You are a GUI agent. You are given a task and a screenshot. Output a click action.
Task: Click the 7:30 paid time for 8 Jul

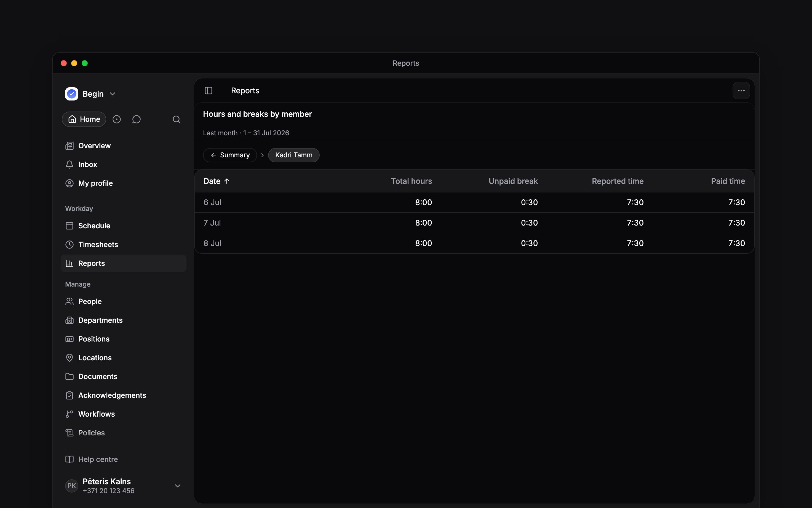coord(736,243)
